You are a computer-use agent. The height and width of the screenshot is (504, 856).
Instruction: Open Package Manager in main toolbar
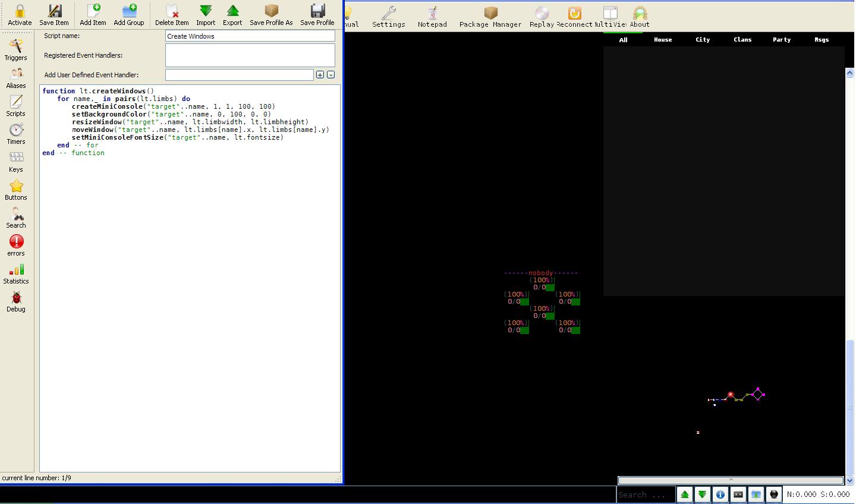tap(490, 17)
